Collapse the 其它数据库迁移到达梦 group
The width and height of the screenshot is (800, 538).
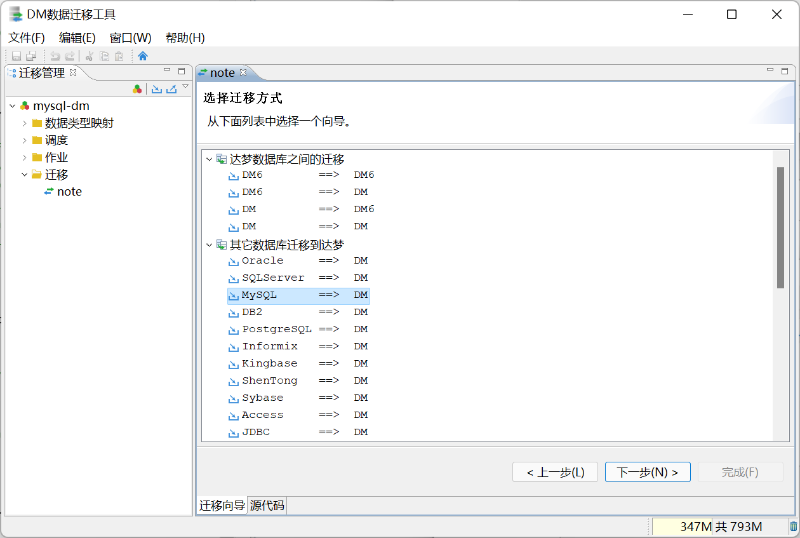209,246
